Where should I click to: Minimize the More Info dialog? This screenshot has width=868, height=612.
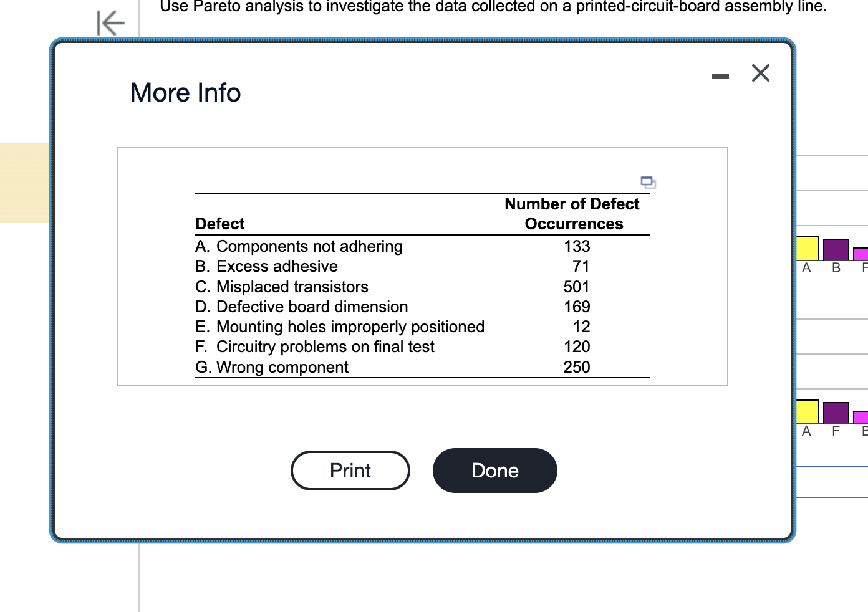720,76
